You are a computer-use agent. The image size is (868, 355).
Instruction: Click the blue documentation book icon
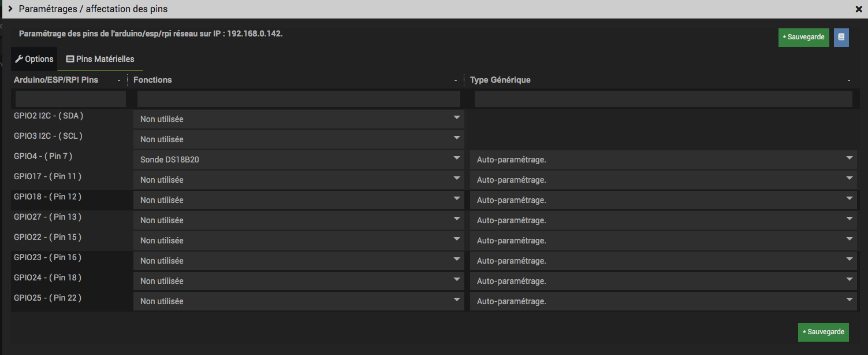click(841, 37)
